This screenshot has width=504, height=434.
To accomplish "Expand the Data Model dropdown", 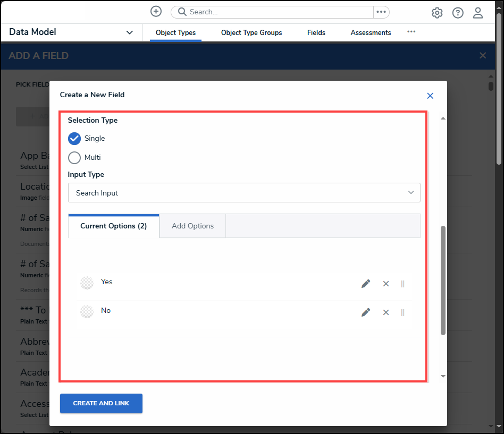I will (129, 32).
